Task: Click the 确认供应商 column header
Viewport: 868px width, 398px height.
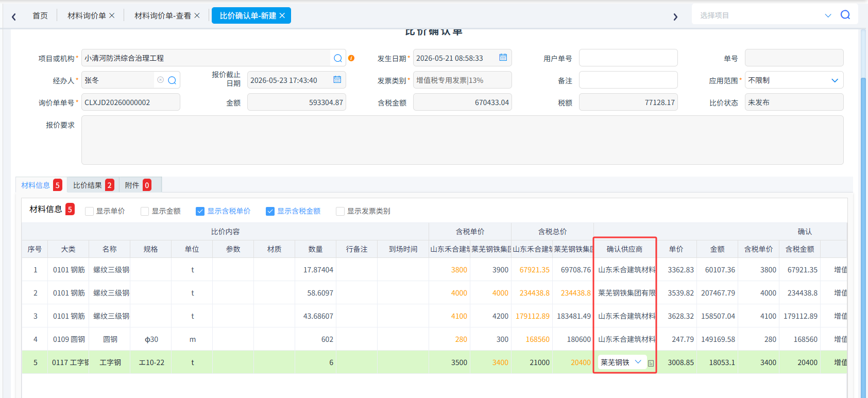Action: tap(624, 249)
